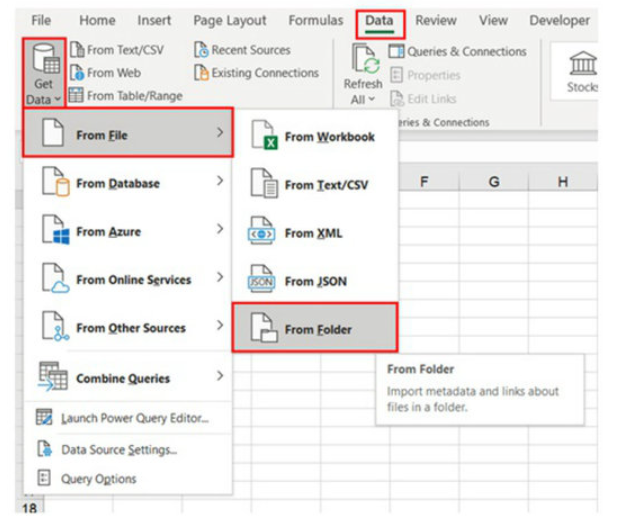618x517 pixels.
Task: Open Data Source Settings menu entry
Action: (119, 450)
